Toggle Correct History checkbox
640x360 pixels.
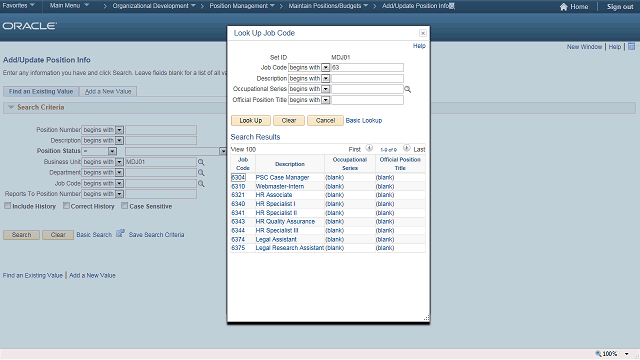coord(66,206)
